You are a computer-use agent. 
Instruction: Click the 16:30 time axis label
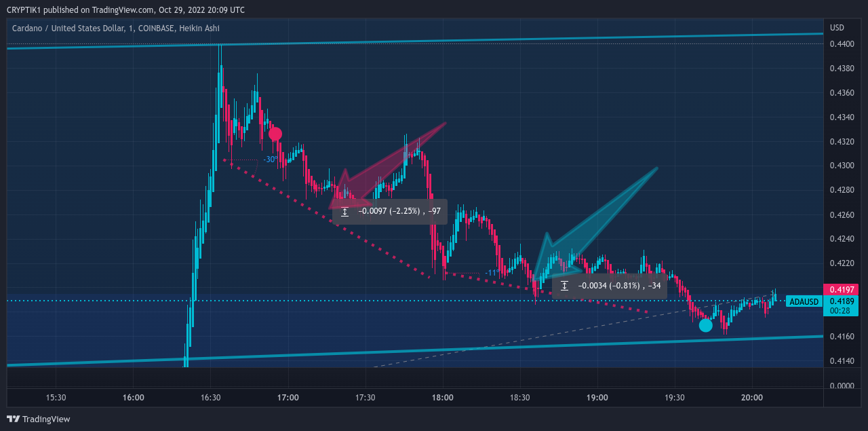point(210,397)
